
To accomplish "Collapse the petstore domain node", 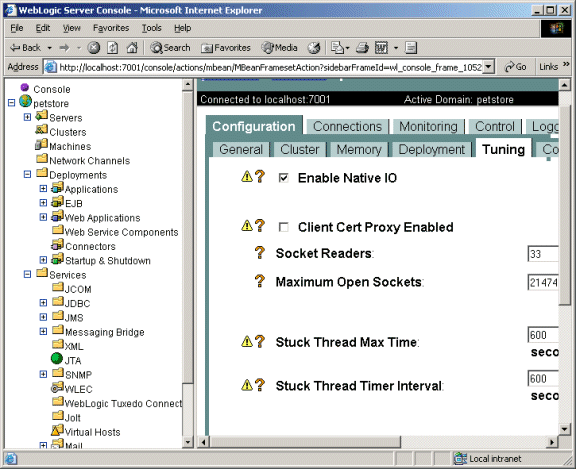I will tap(12, 103).
